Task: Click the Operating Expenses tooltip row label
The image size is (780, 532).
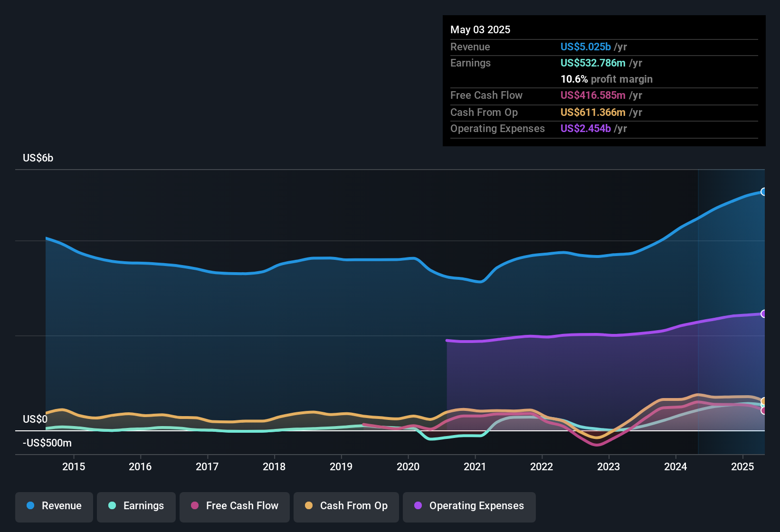Action: tap(497, 129)
